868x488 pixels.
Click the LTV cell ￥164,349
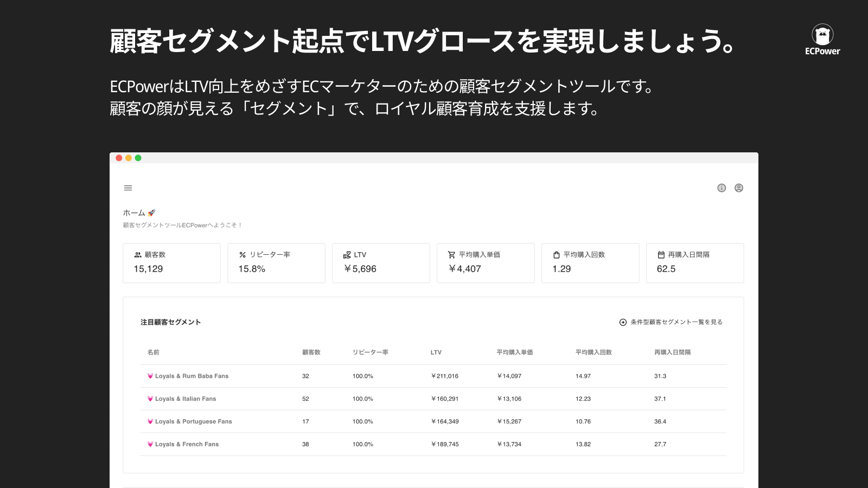445,421
